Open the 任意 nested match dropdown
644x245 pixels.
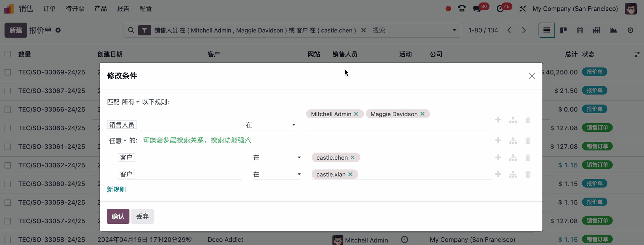pyautogui.click(x=118, y=140)
